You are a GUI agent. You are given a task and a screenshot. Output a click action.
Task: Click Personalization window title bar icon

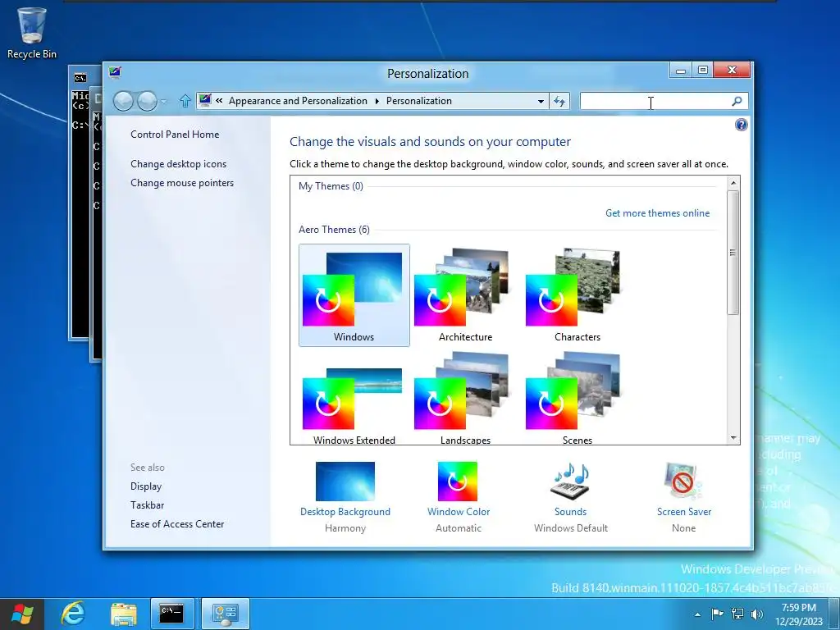(115, 72)
